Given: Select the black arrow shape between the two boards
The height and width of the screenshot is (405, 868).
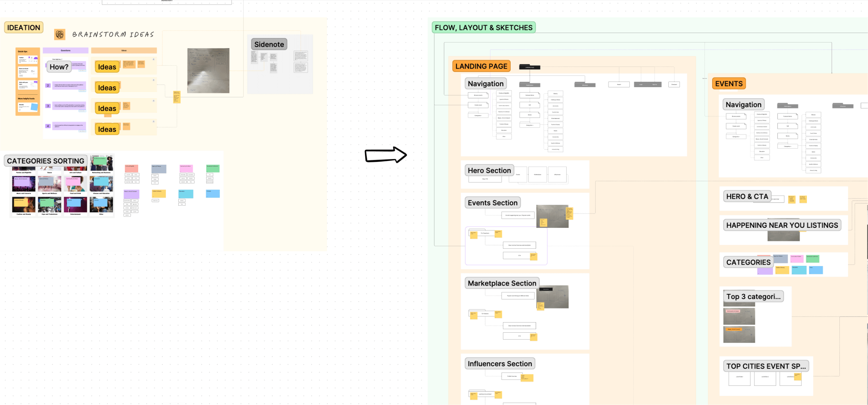Looking at the screenshot, I should pos(386,155).
